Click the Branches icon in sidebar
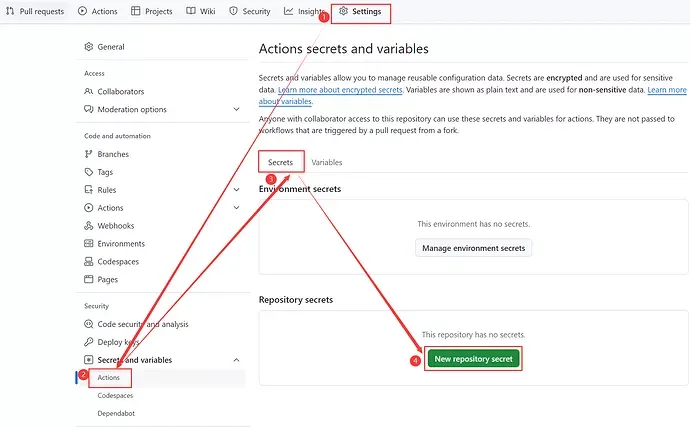The image size is (690, 428). (x=89, y=154)
